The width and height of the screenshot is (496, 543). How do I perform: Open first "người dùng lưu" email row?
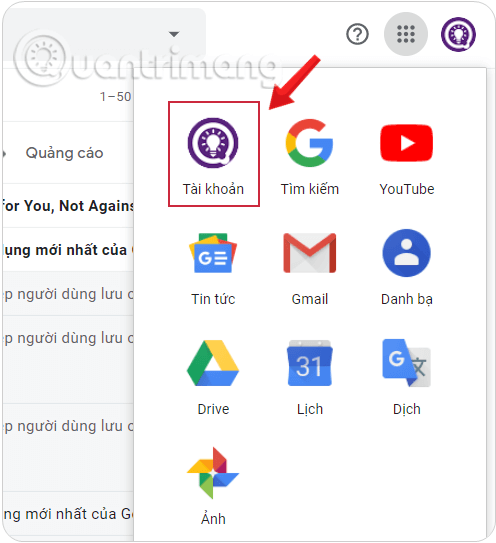pos(68,294)
